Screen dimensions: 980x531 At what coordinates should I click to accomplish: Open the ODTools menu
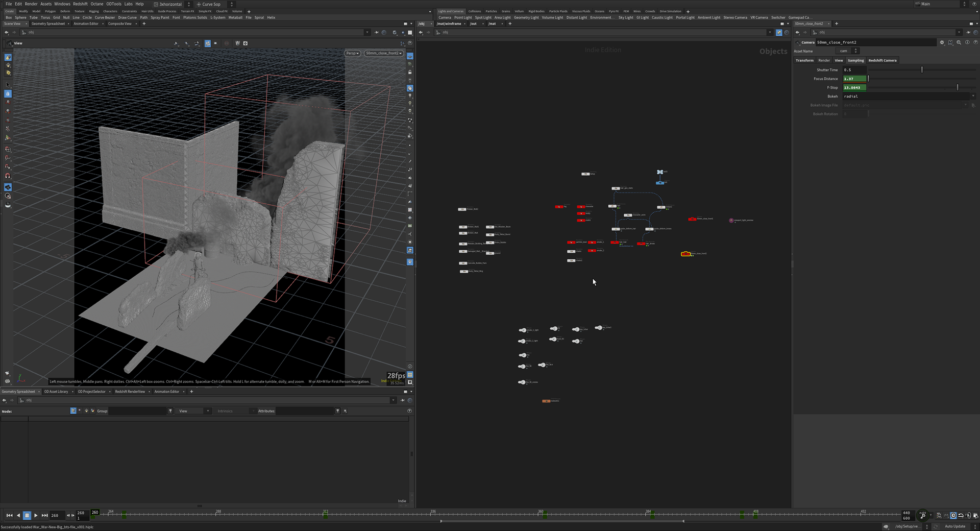tap(114, 4)
